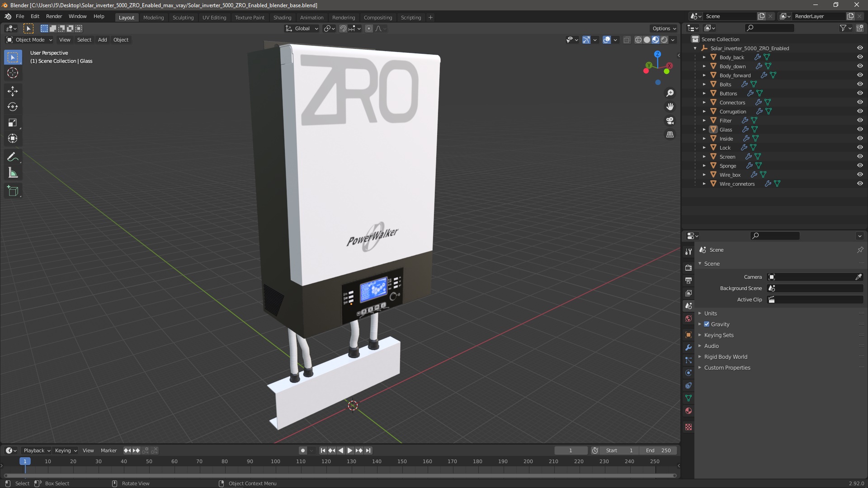Switch to Shading workspace tab

click(x=282, y=18)
